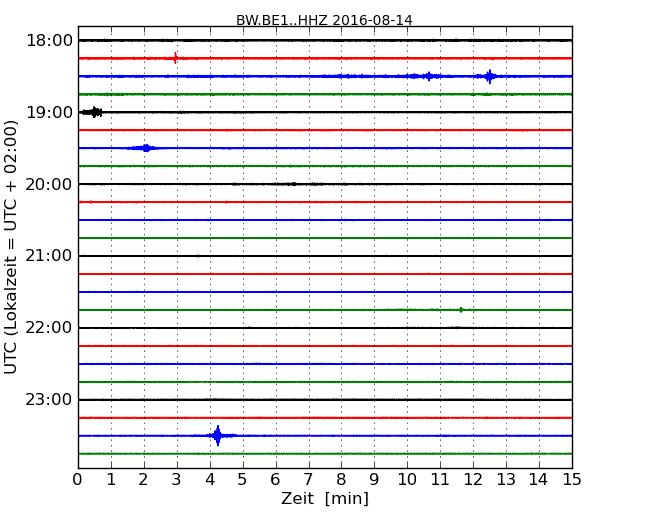Screen dimensions: 650x520
Task: Click the x-axis tick label 0
Action: [x=78, y=480]
